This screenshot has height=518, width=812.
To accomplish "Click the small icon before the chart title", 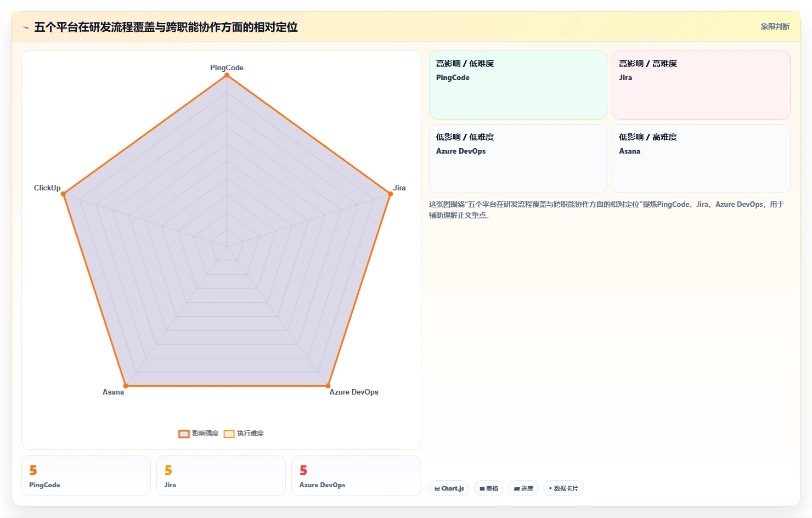I will point(26,27).
